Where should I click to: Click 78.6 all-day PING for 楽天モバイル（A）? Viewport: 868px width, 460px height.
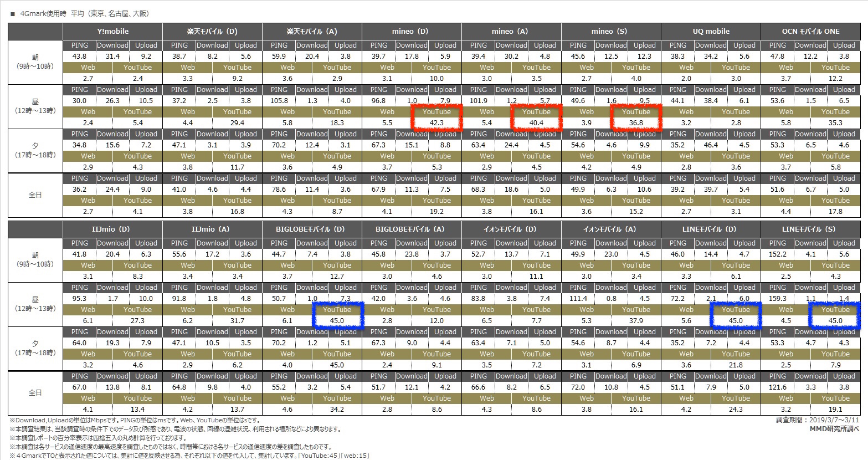pyautogui.click(x=279, y=190)
